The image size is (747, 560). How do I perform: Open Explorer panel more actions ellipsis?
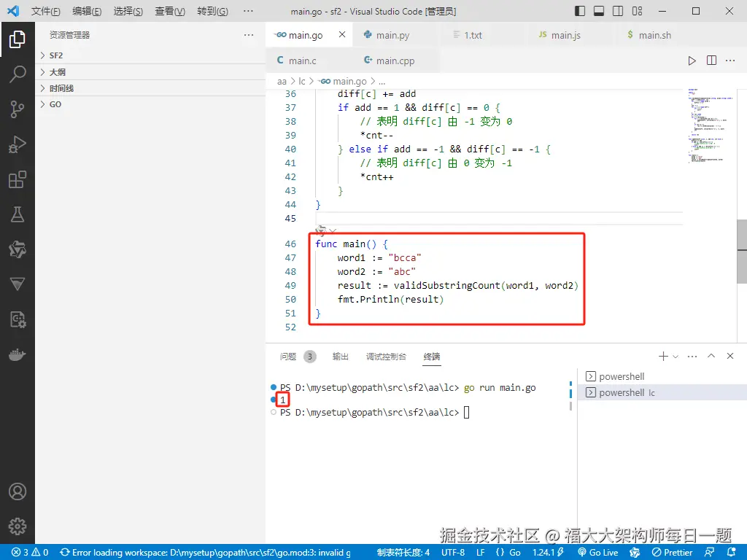coord(249,35)
